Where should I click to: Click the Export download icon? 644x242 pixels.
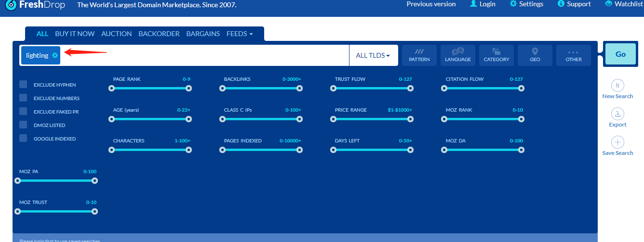pos(617,114)
